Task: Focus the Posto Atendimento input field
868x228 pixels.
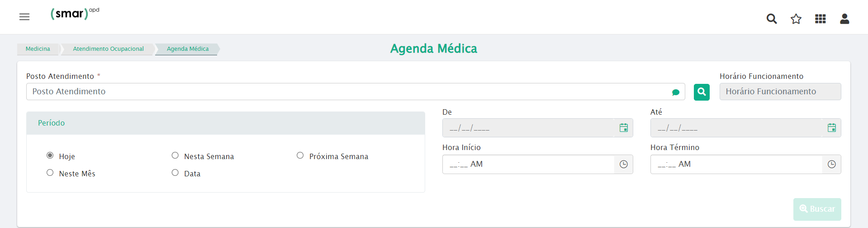Action: point(356,92)
